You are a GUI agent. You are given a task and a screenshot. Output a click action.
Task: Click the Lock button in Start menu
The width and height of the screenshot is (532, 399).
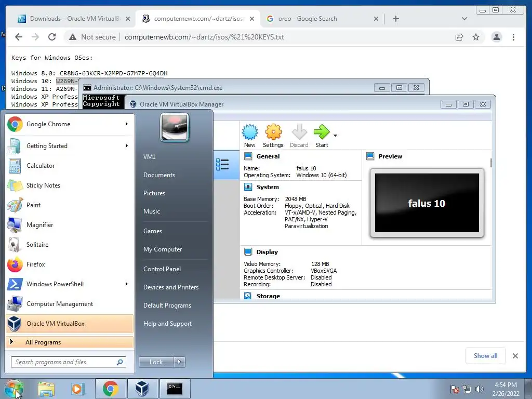pos(156,362)
